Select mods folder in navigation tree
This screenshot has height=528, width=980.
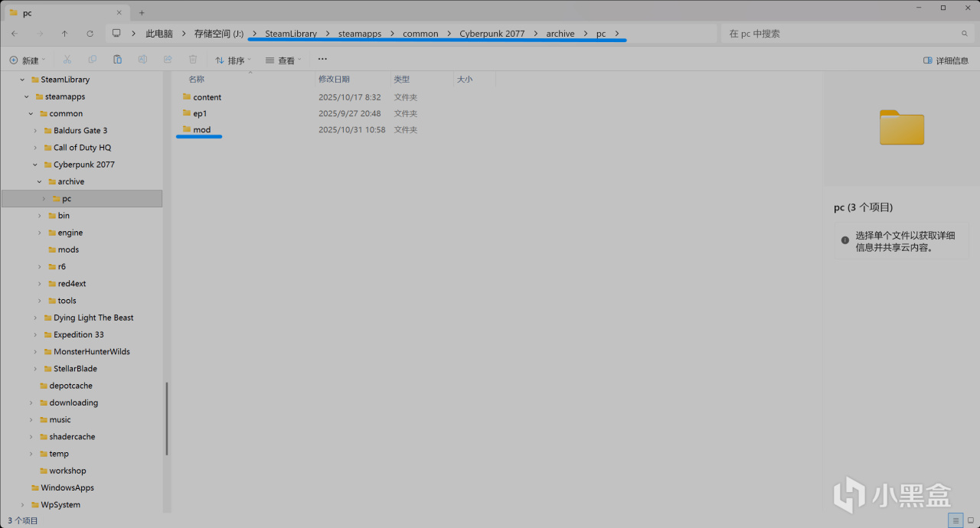(68, 249)
